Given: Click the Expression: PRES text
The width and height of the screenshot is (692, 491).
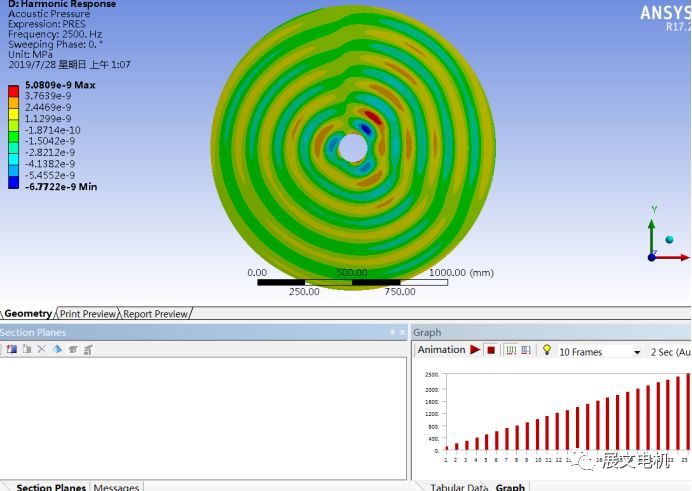Looking at the screenshot, I should (47, 24).
